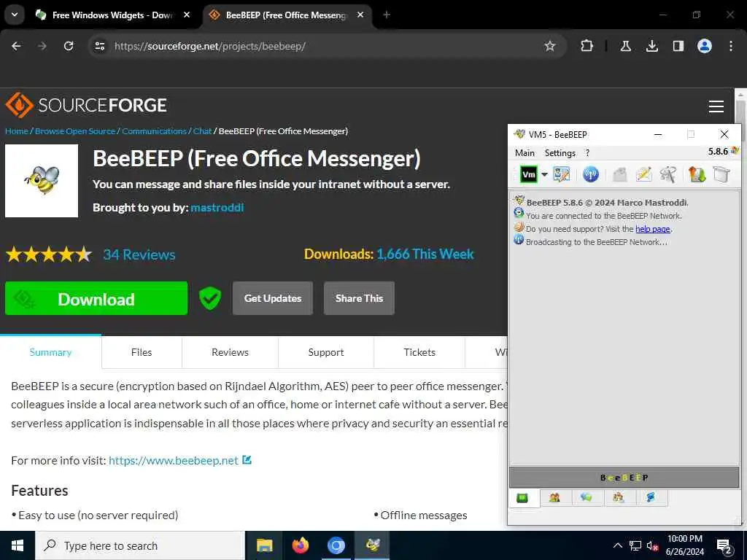Click the greyed-out folder icon in BeeBEEP toolbar
This screenshot has height=560, width=747.
(x=619, y=174)
